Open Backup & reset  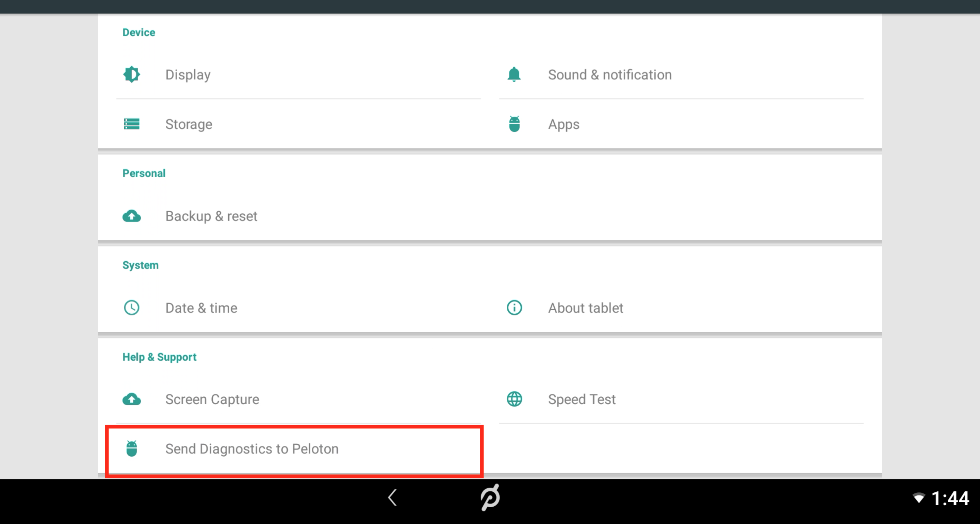pyautogui.click(x=299, y=216)
